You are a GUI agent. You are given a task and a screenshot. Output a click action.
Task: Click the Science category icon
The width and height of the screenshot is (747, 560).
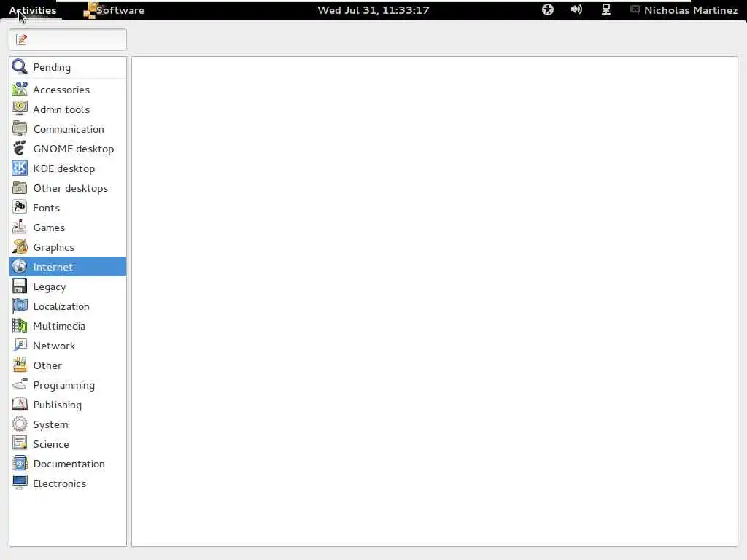20,444
